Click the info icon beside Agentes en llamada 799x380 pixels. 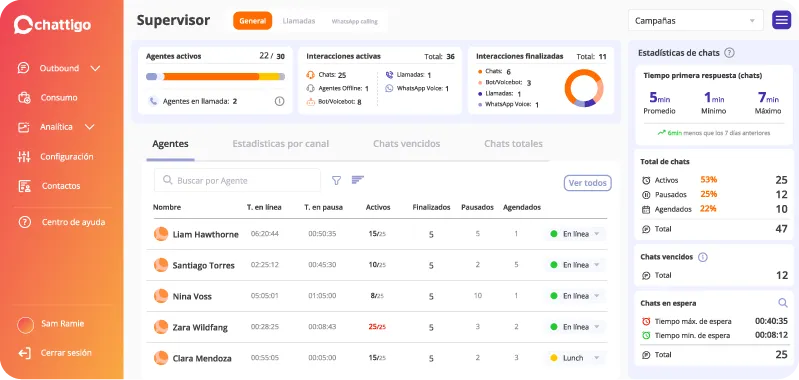pyautogui.click(x=279, y=101)
